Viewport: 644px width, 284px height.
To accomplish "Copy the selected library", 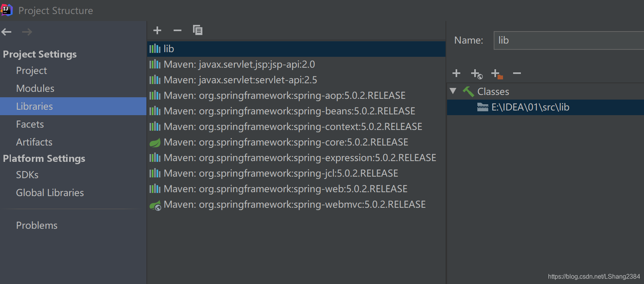I will (x=198, y=30).
